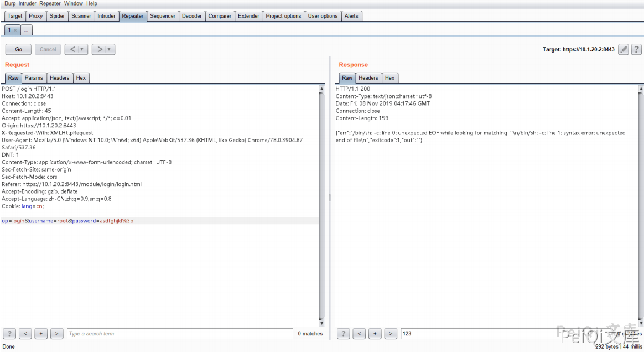Go to previous match in response search
Image resolution: width=644 pixels, height=352 pixels.
pyautogui.click(x=359, y=334)
